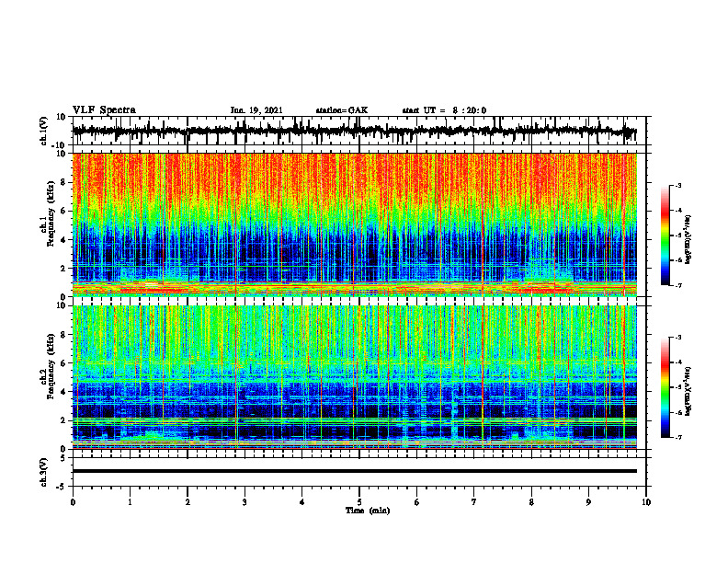The height and width of the screenshot is (563, 728).
Task: Click time-axis tick label "1"
Action: (130, 502)
